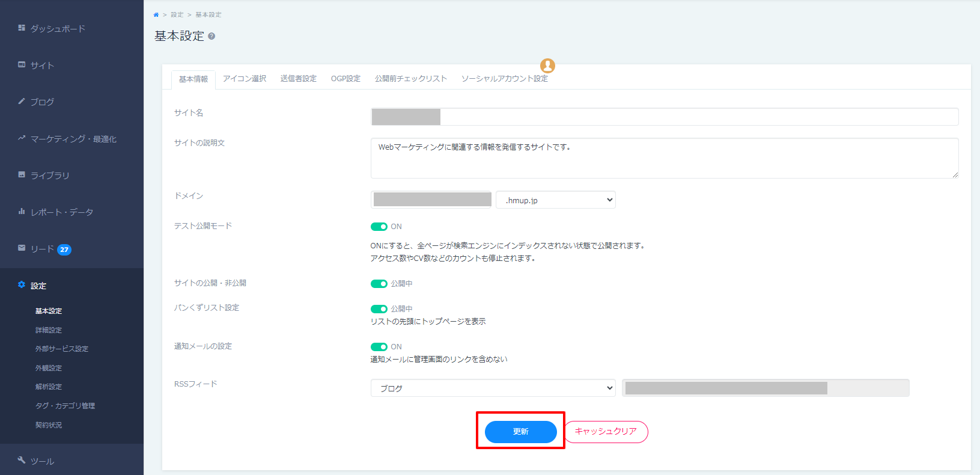Viewport: 980px width, 475px height.
Task: Switch to the 基本情報 tab
Action: [x=193, y=79]
